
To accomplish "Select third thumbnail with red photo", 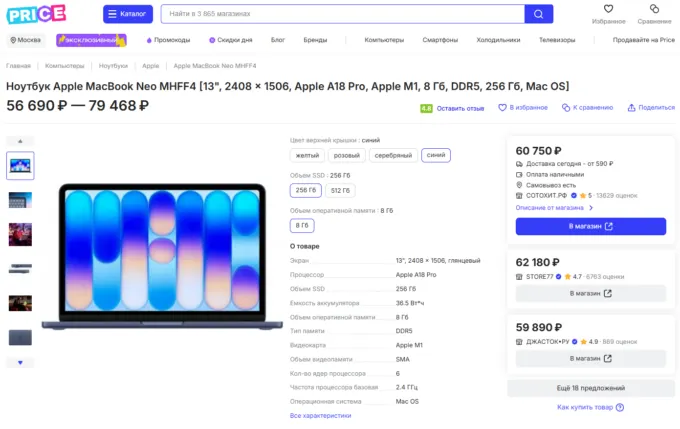I will click(20, 234).
